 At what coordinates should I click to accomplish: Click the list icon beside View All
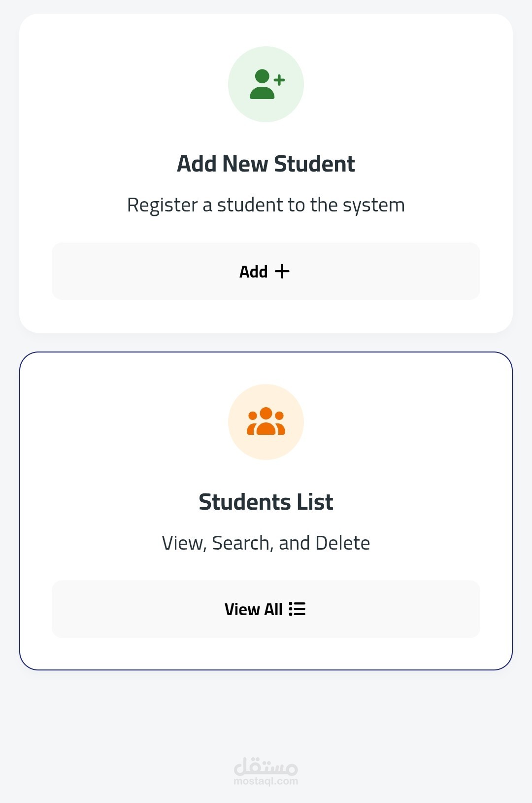[297, 609]
